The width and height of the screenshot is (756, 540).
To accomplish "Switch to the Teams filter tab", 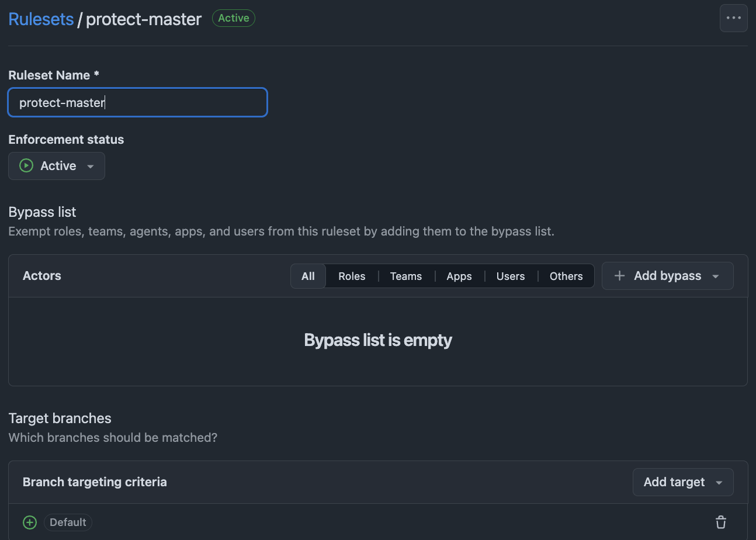I will pos(406,276).
